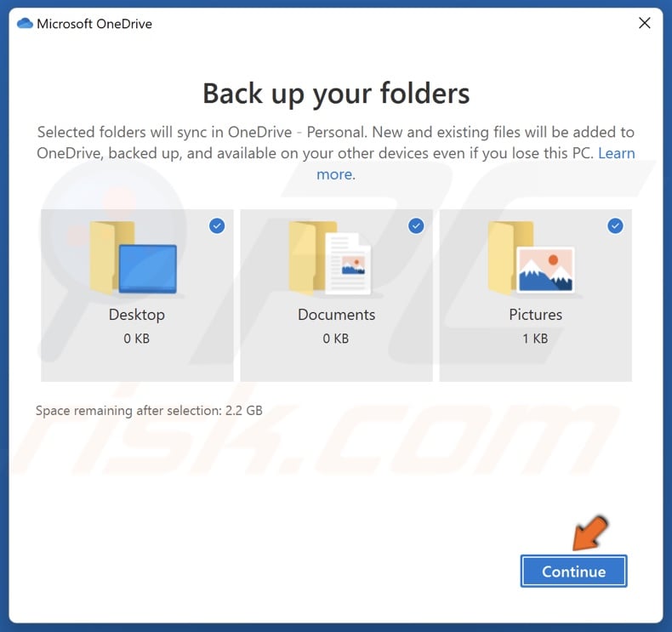This screenshot has width=672, height=632.
Task: Click the Desktop folder icon
Action: coord(133,258)
